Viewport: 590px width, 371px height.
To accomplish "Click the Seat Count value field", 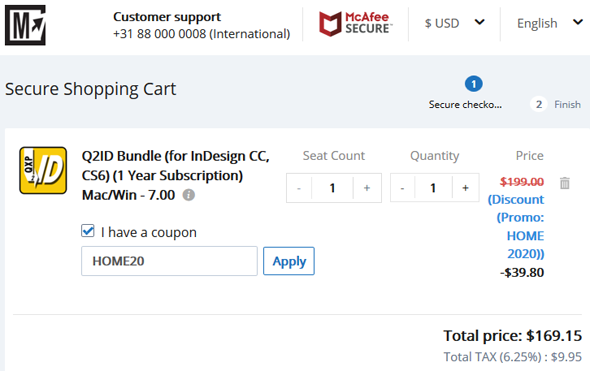I will coord(332,188).
